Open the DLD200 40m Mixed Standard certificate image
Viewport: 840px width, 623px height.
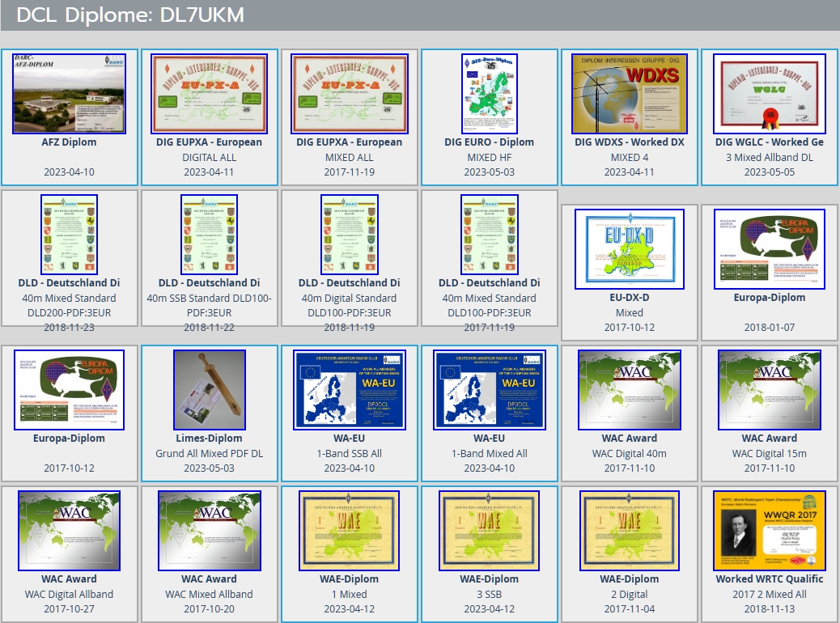(69, 235)
